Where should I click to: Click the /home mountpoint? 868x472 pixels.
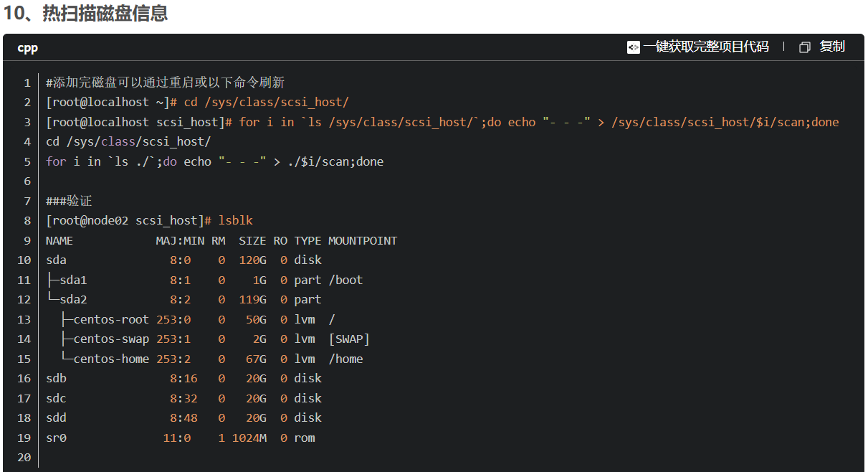(345, 359)
